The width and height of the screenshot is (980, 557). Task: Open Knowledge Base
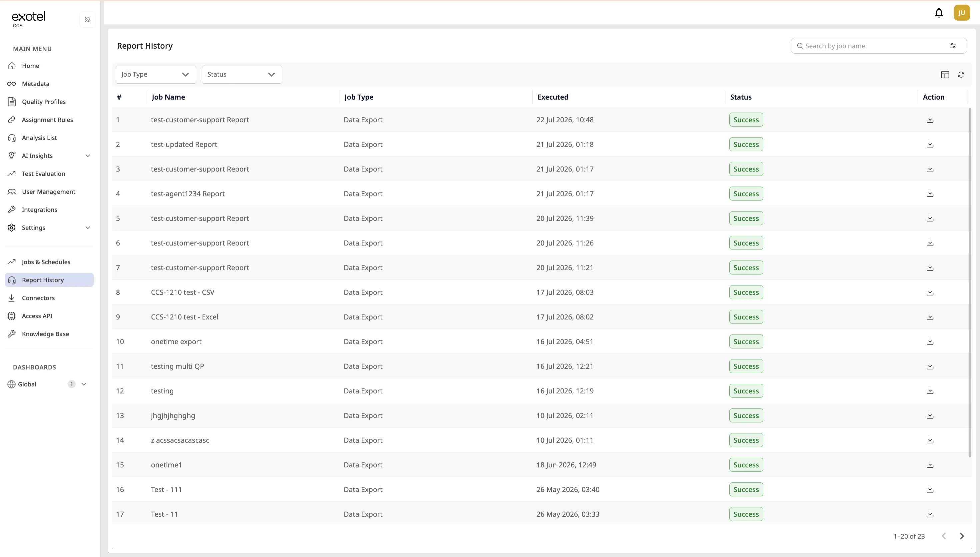(49, 334)
